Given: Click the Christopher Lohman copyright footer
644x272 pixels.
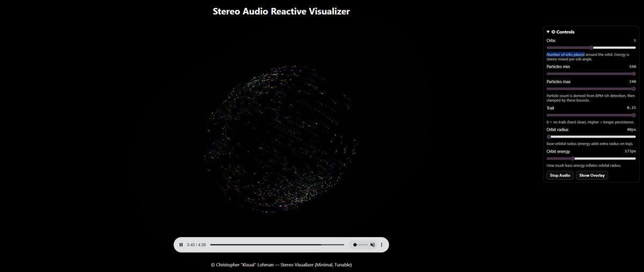Looking at the screenshot, I should click(281, 264).
